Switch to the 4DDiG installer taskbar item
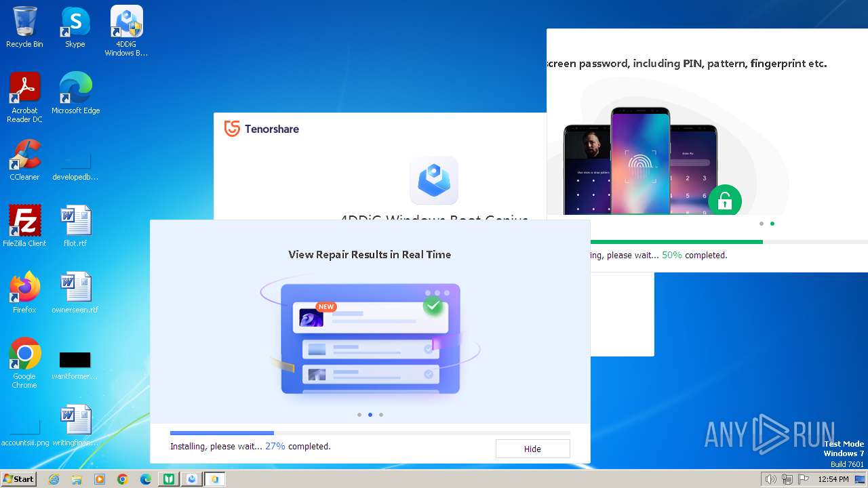Image resolution: width=868 pixels, height=488 pixels. coord(192,479)
